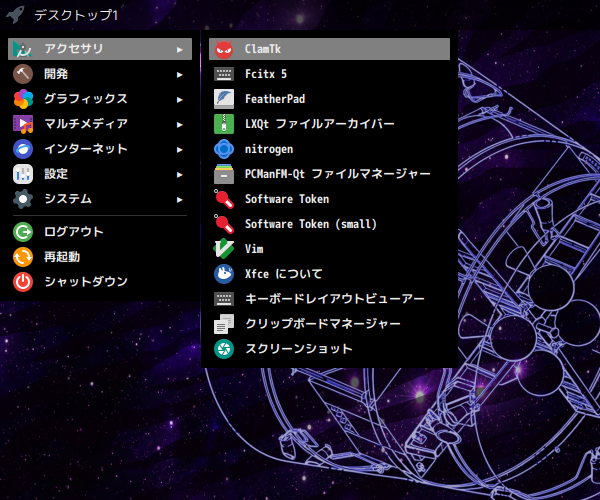
Task: Click the green ログアウト icon
Action: click(23, 232)
